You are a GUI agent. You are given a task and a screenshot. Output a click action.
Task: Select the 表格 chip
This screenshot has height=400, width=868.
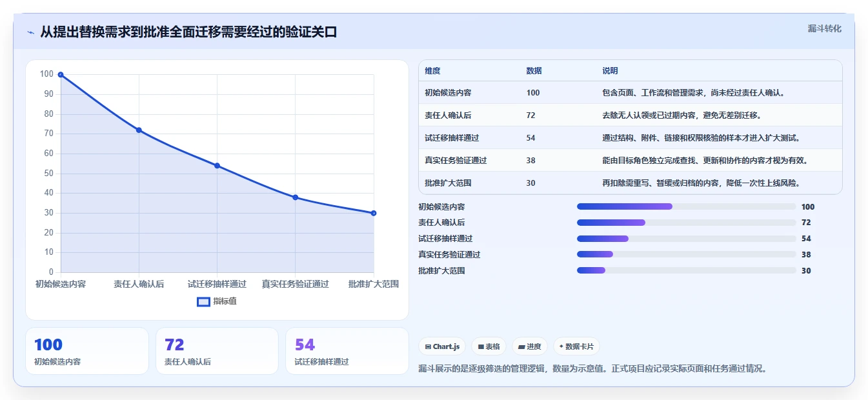(489, 346)
